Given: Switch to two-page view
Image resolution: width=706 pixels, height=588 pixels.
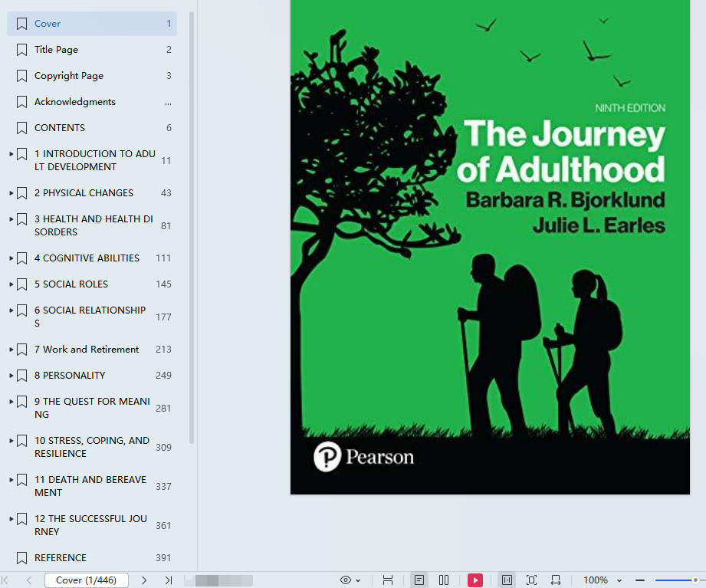Looking at the screenshot, I should [444, 580].
